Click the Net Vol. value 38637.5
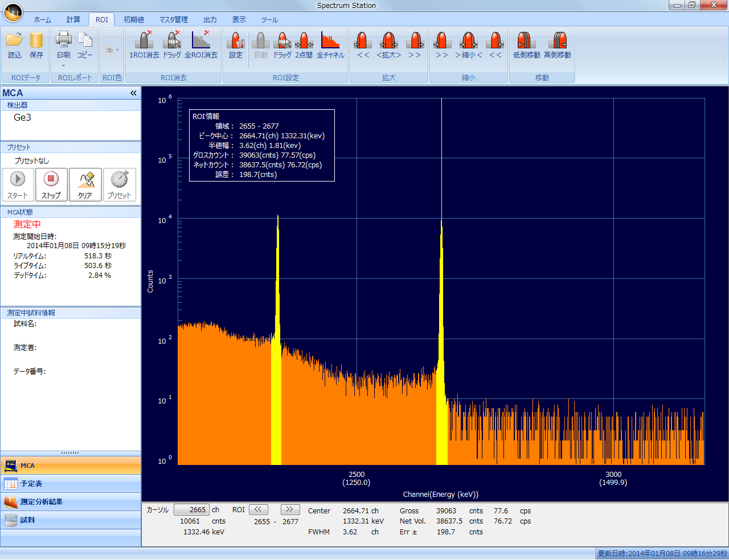This screenshot has width=729, height=560. tap(449, 521)
